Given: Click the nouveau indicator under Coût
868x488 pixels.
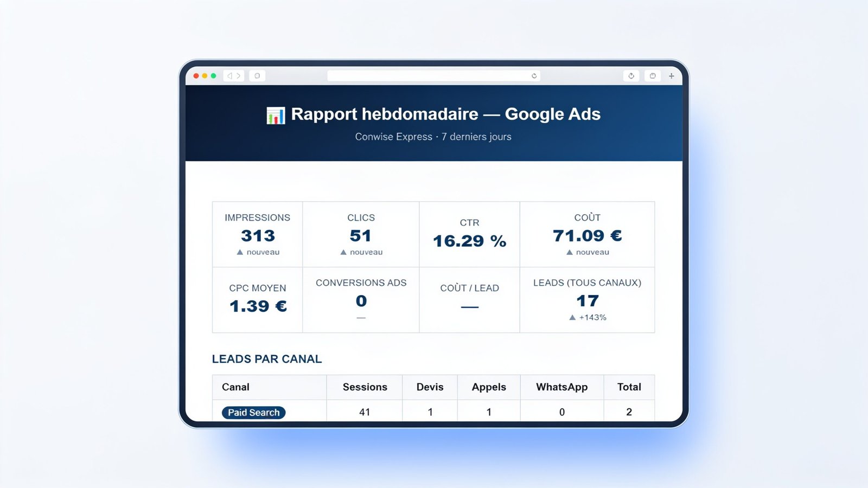Looking at the screenshot, I should (x=587, y=252).
